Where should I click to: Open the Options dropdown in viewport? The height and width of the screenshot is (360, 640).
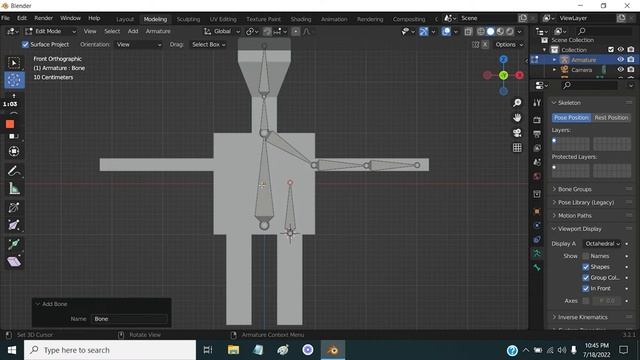pos(509,44)
